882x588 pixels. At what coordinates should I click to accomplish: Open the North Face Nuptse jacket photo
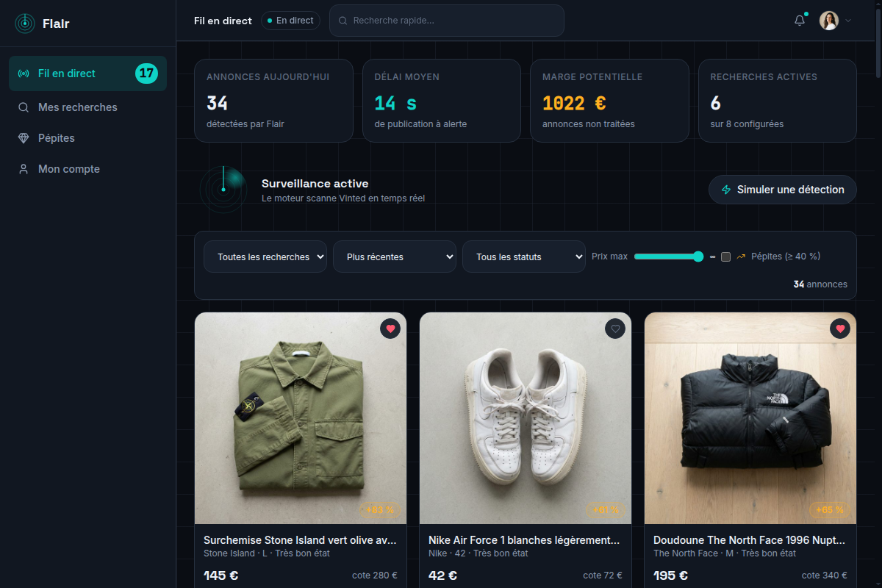pyautogui.click(x=750, y=418)
